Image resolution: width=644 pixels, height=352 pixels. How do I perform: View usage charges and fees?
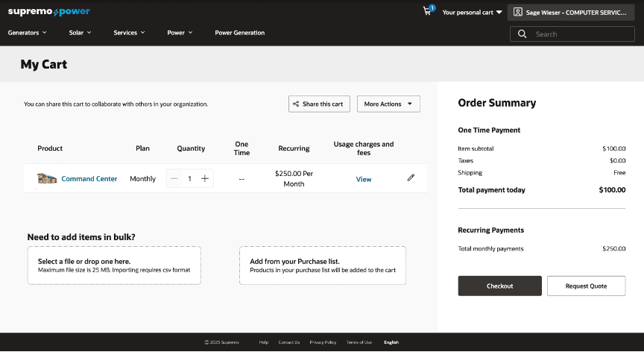[x=364, y=180]
